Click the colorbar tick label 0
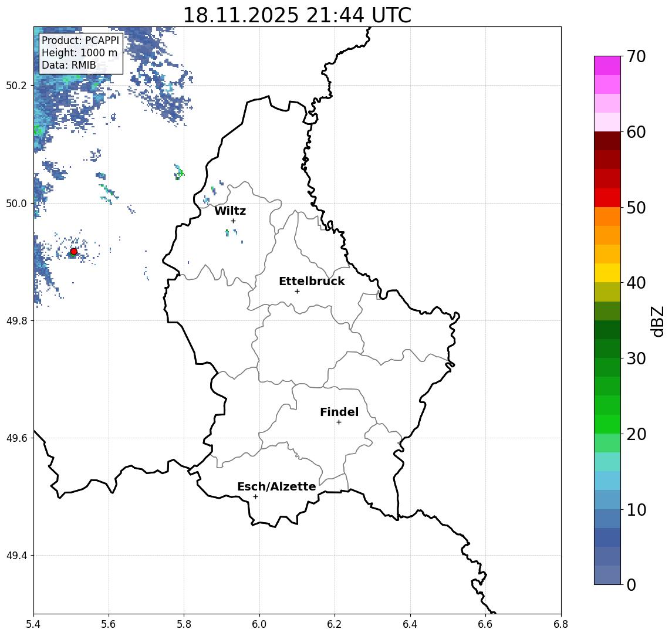Screen dimensions: 672x636 pos(632,585)
